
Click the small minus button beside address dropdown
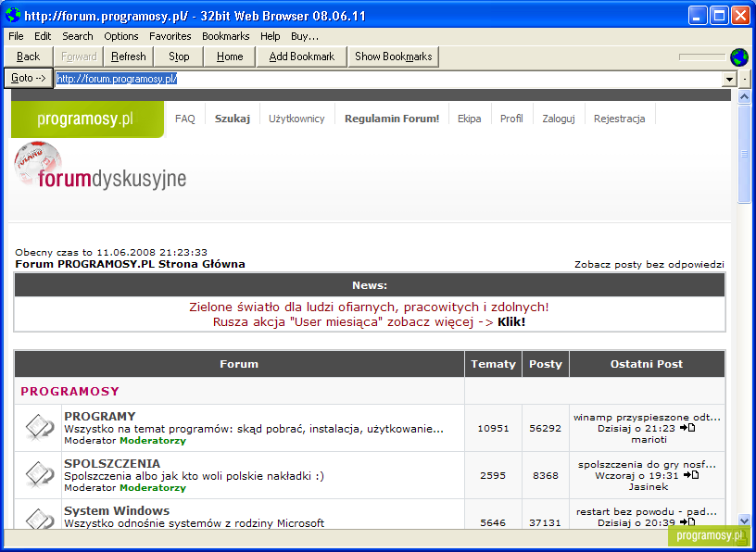(745, 79)
